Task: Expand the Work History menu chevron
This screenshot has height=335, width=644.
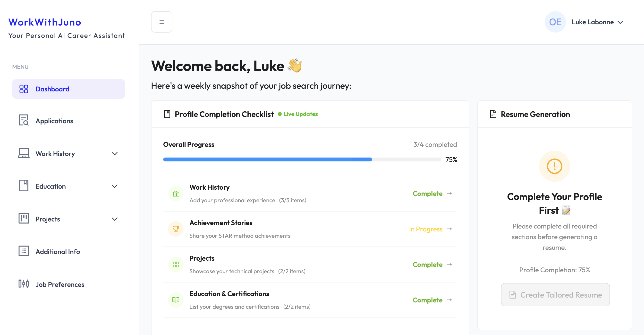Action: [x=115, y=154]
